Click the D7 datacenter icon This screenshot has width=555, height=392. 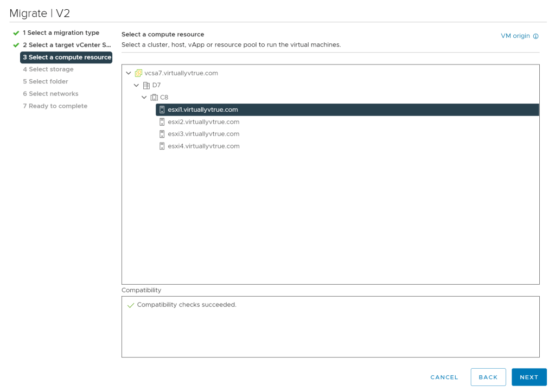pyautogui.click(x=146, y=86)
